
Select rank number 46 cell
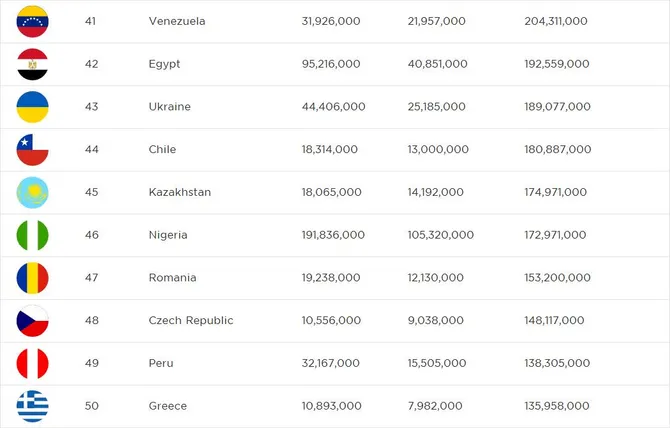click(x=91, y=235)
